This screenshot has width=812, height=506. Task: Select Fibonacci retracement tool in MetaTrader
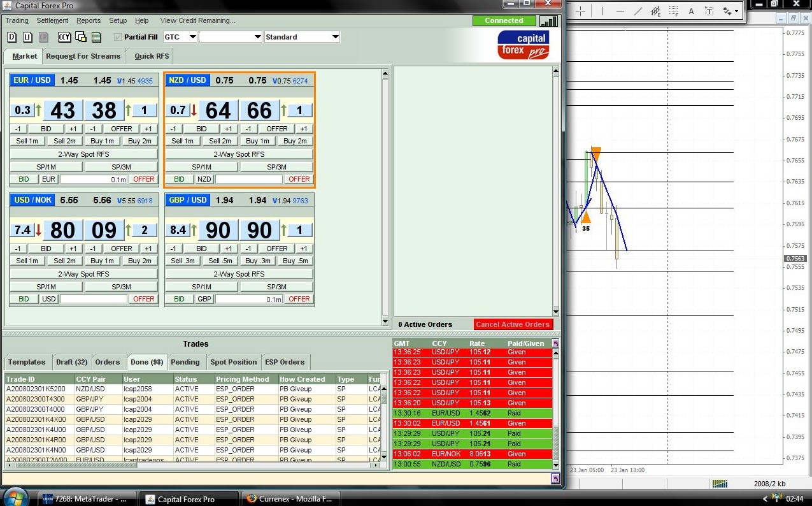click(674, 11)
